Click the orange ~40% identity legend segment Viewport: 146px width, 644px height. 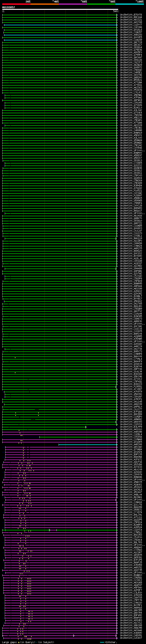click(45, 4)
